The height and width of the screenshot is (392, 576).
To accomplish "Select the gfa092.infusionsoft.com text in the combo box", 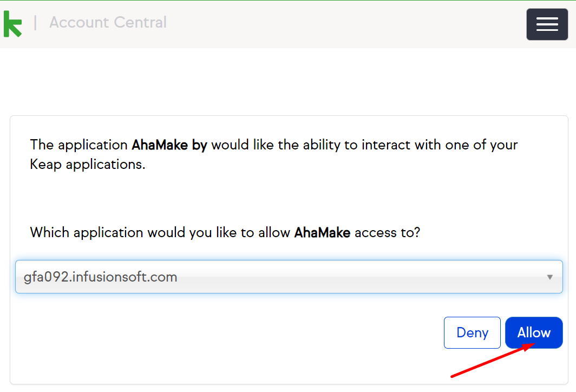I will [100, 277].
